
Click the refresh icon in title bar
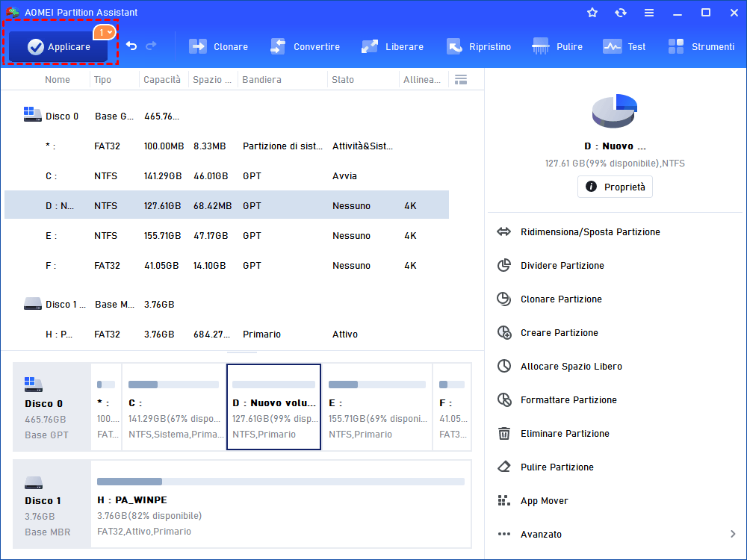click(x=621, y=13)
